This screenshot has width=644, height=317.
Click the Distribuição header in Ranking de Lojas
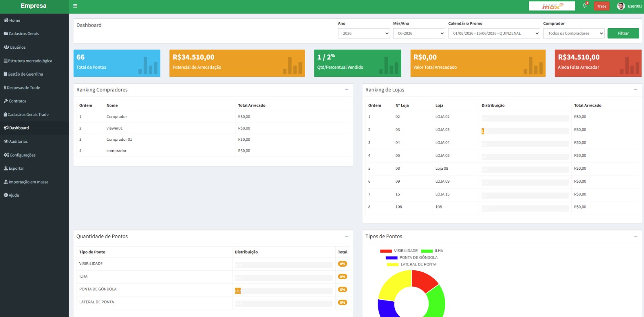493,105
